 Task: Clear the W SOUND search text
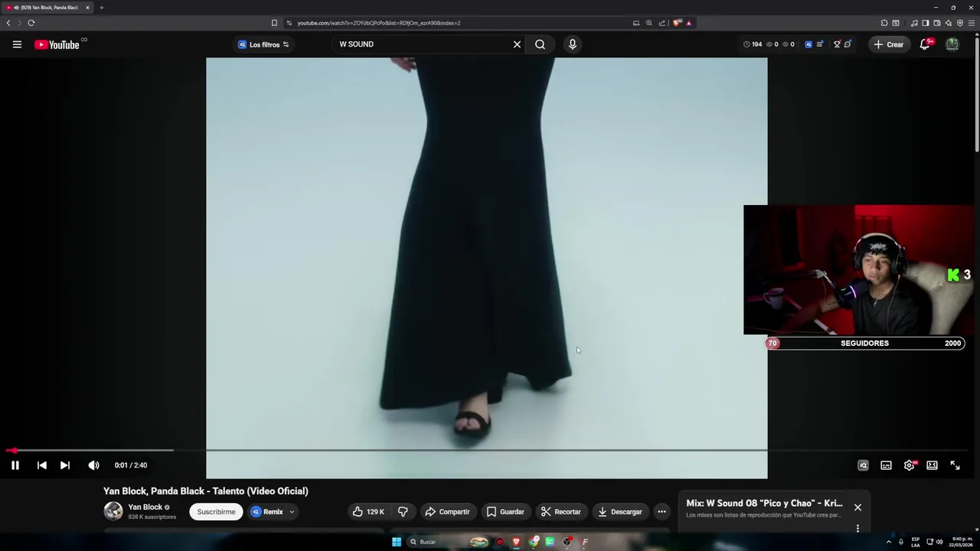coord(517,44)
